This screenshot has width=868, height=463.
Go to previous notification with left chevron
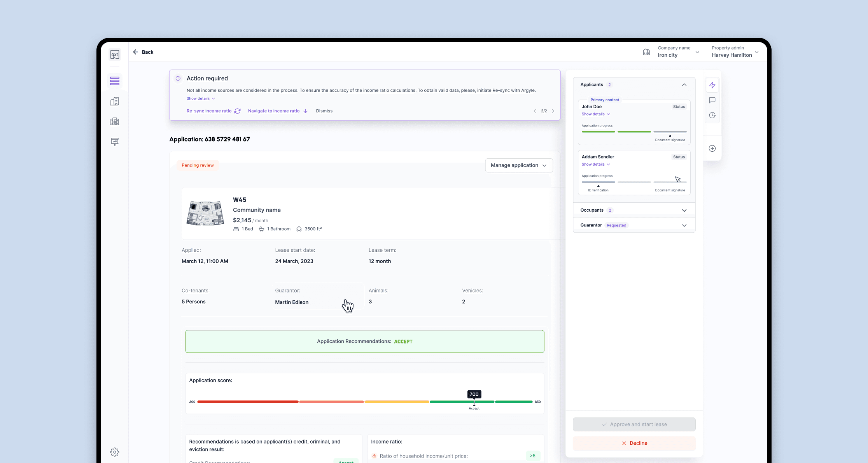coord(535,111)
